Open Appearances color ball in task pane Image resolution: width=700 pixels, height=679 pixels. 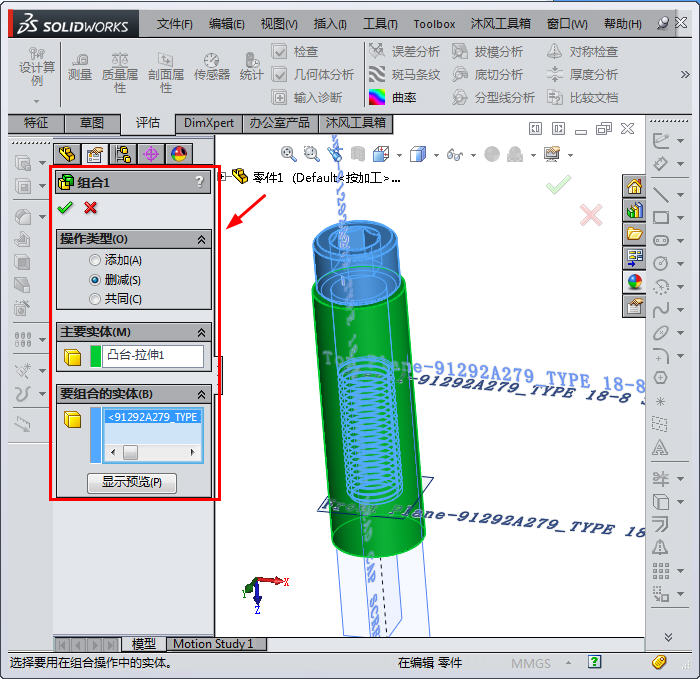(x=634, y=282)
